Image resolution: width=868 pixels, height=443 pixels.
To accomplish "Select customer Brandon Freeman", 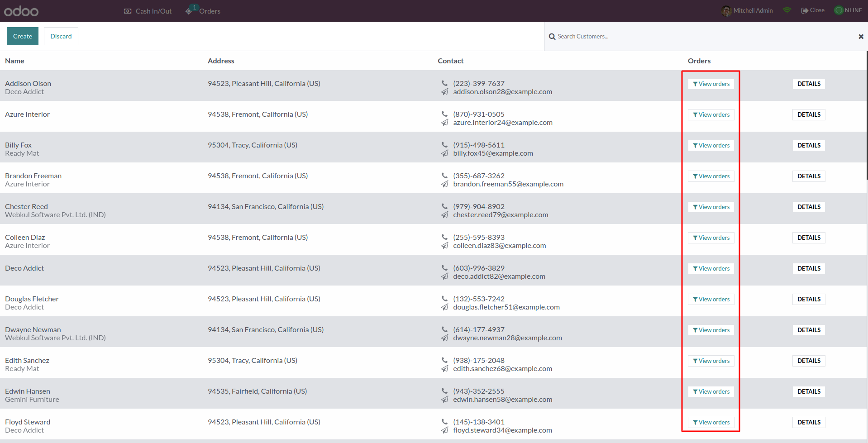I will pyautogui.click(x=33, y=176).
